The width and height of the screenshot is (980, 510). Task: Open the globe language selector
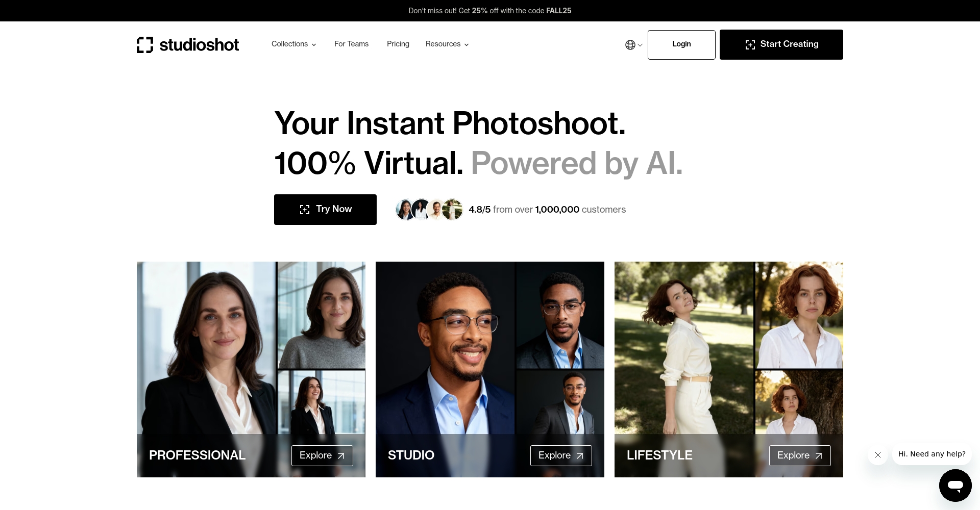pos(630,45)
